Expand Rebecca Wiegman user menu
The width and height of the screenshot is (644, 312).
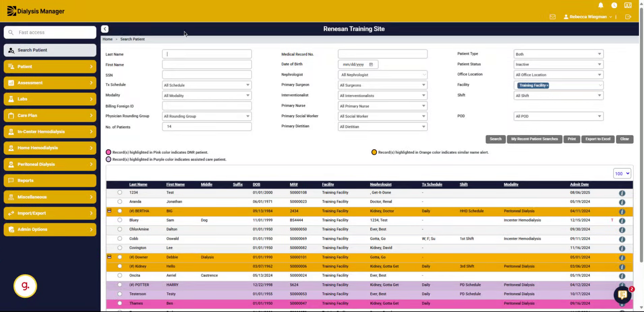coord(588,17)
